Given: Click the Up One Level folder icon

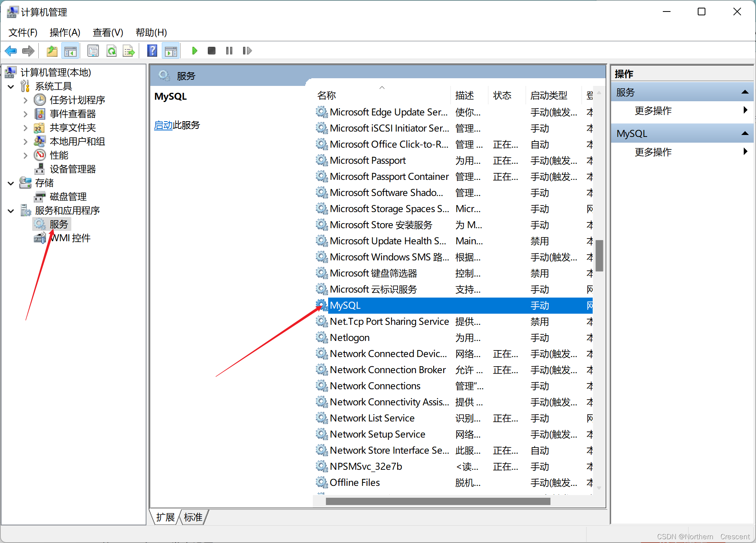Looking at the screenshot, I should [52, 51].
